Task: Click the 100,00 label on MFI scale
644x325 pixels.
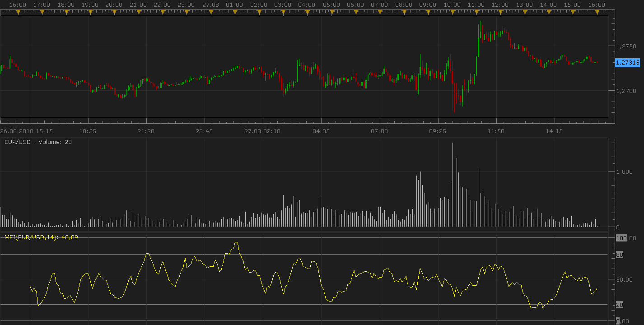Action: coord(626,238)
